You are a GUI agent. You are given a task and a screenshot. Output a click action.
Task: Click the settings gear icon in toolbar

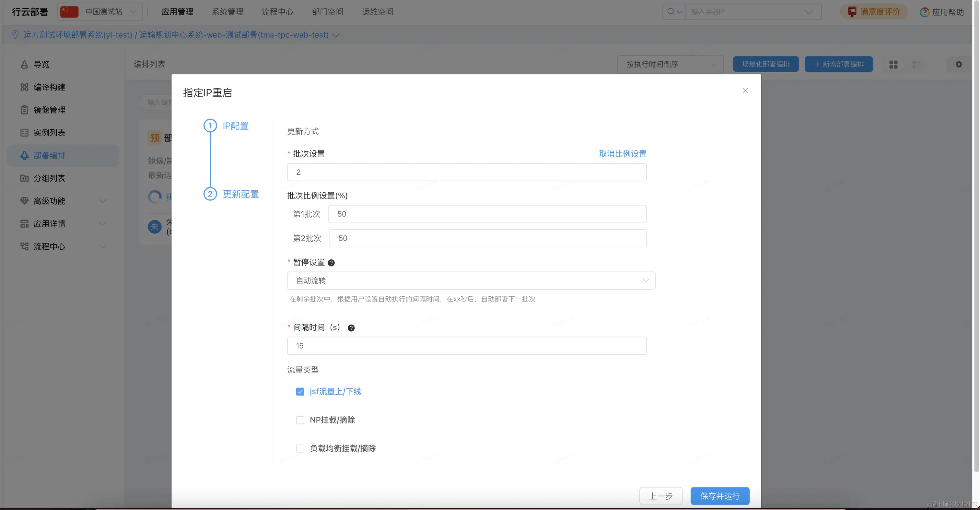[x=959, y=64]
